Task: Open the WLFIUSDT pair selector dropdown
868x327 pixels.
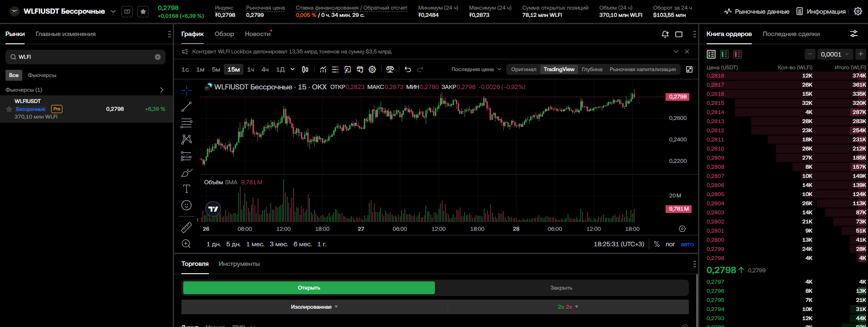Action: [114, 11]
